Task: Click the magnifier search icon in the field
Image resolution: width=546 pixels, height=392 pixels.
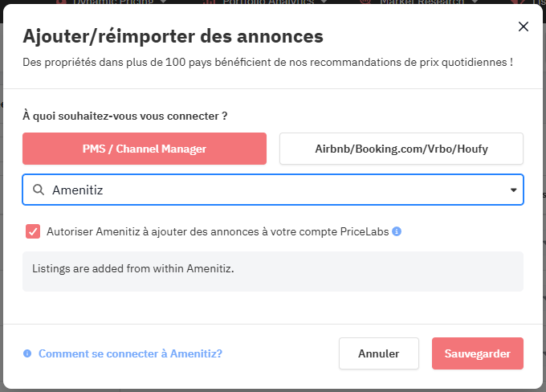Action: tap(38, 190)
